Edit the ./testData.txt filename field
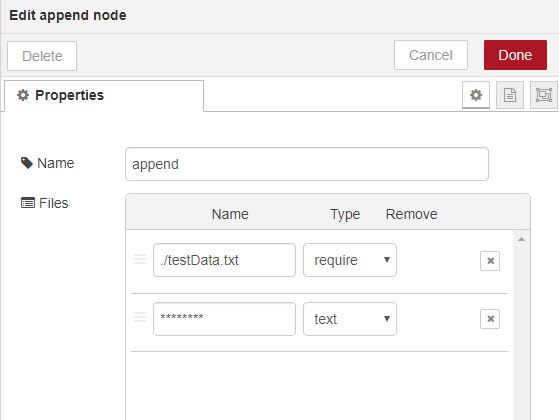The width and height of the screenshot is (559, 420). [224, 260]
